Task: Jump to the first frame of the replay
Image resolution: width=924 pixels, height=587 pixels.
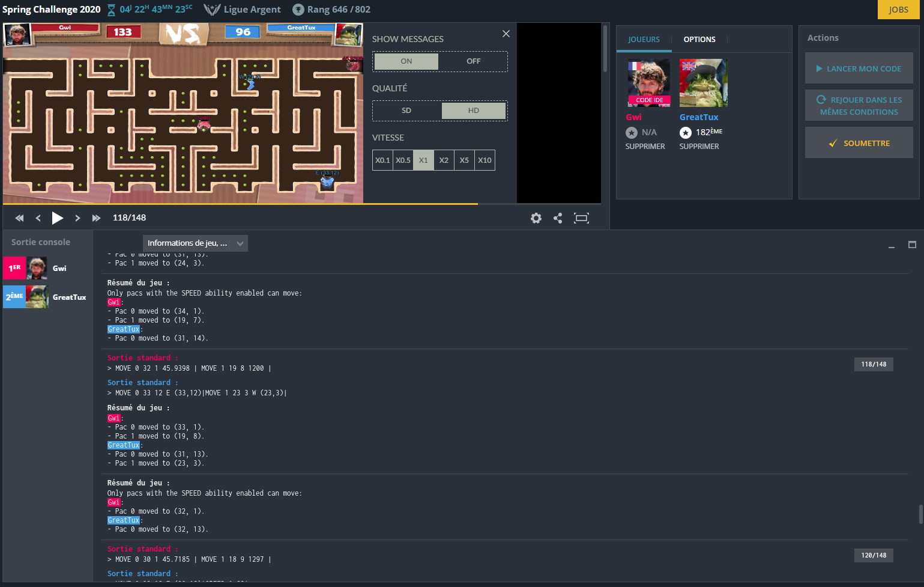Action: tap(19, 218)
